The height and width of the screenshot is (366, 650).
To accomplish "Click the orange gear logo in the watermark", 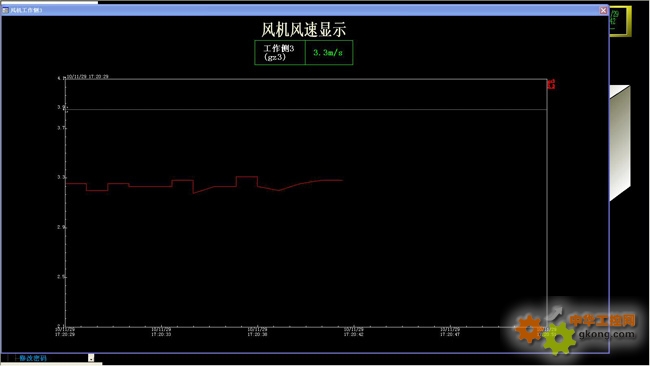I will coord(529,329).
